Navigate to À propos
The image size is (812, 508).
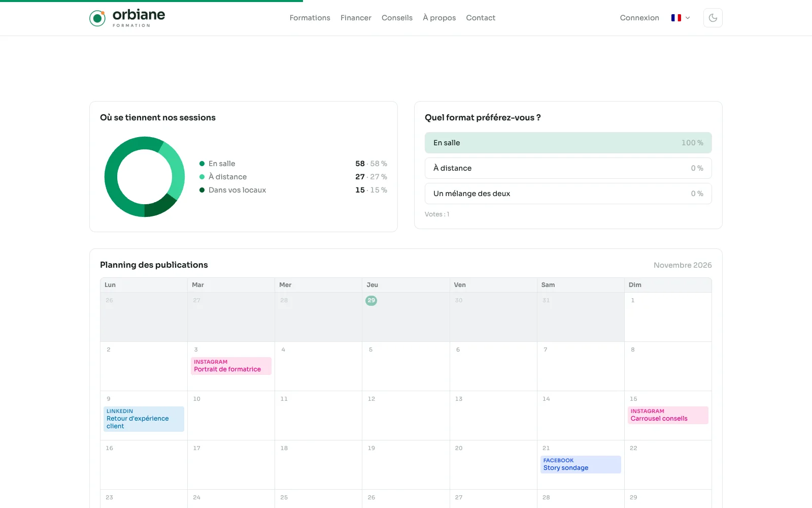click(x=439, y=18)
